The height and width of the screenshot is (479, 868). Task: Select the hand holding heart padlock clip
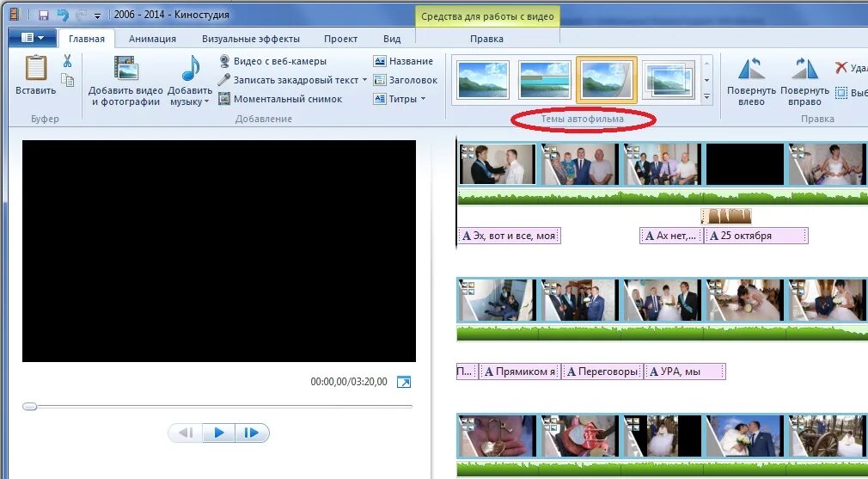click(497, 436)
